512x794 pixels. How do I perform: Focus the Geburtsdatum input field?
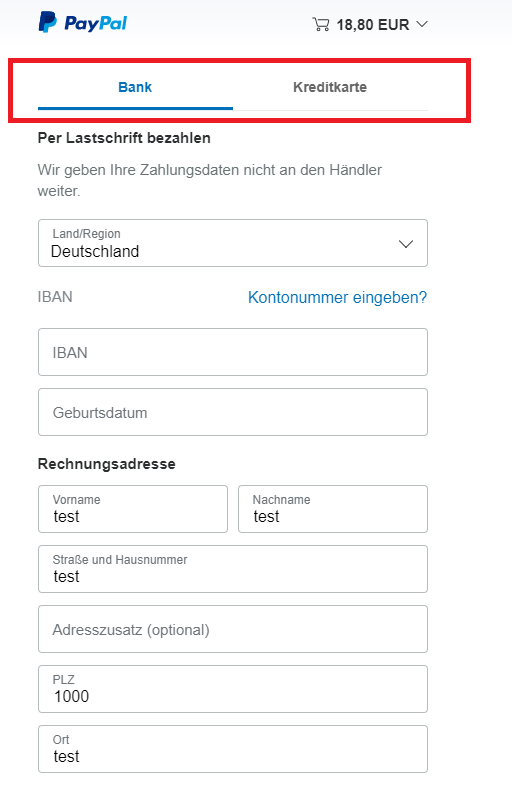(x=233, y=412)
